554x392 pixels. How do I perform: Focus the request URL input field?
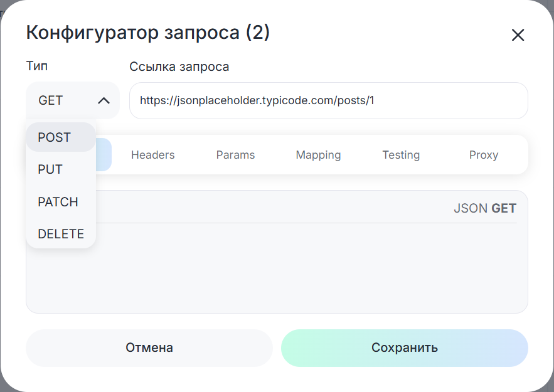point(328,100)
